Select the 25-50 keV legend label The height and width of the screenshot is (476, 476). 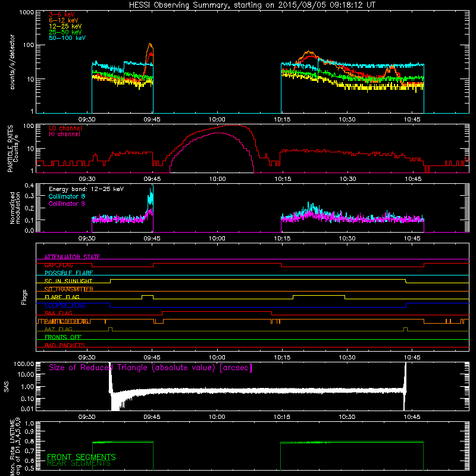point(65,32)
